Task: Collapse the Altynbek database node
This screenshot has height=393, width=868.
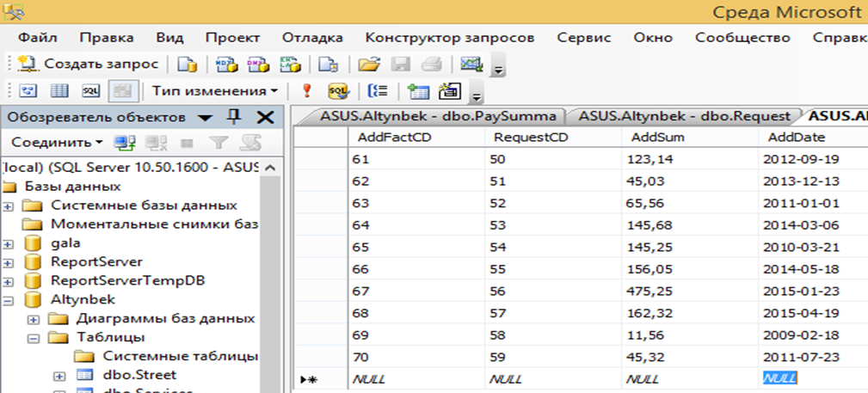Action: click(x=9, y=301)
